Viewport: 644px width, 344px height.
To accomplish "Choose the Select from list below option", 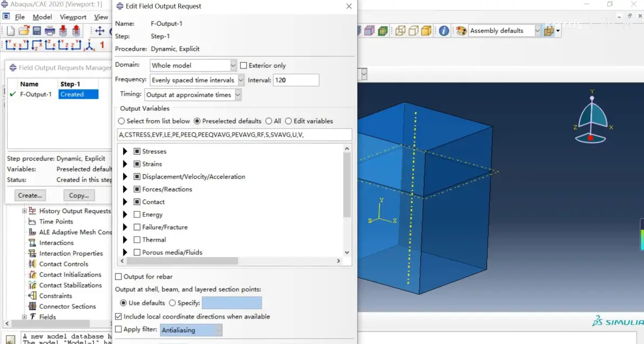I will click(121, 121).
